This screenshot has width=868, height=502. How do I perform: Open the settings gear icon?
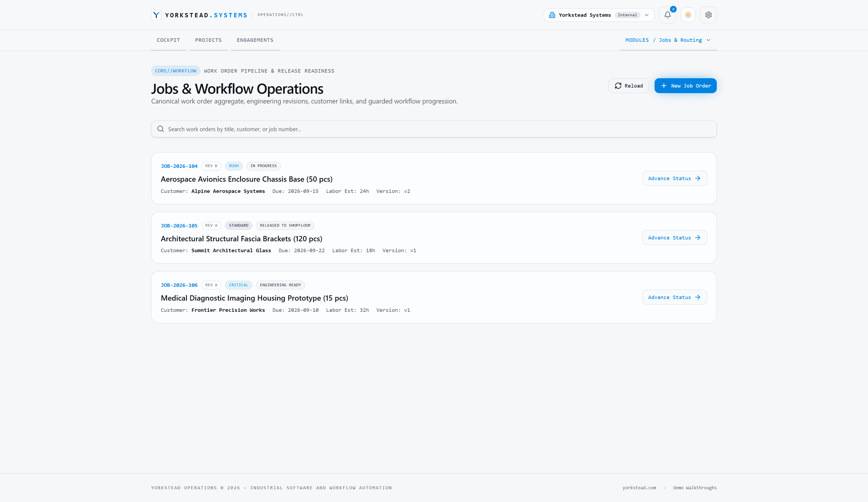708,15
